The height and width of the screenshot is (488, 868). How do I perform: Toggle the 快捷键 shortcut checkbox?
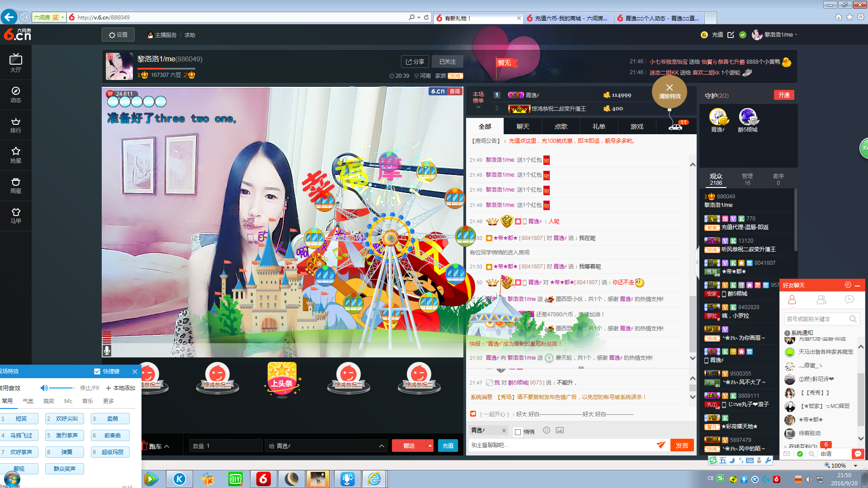tap(97, 371)
